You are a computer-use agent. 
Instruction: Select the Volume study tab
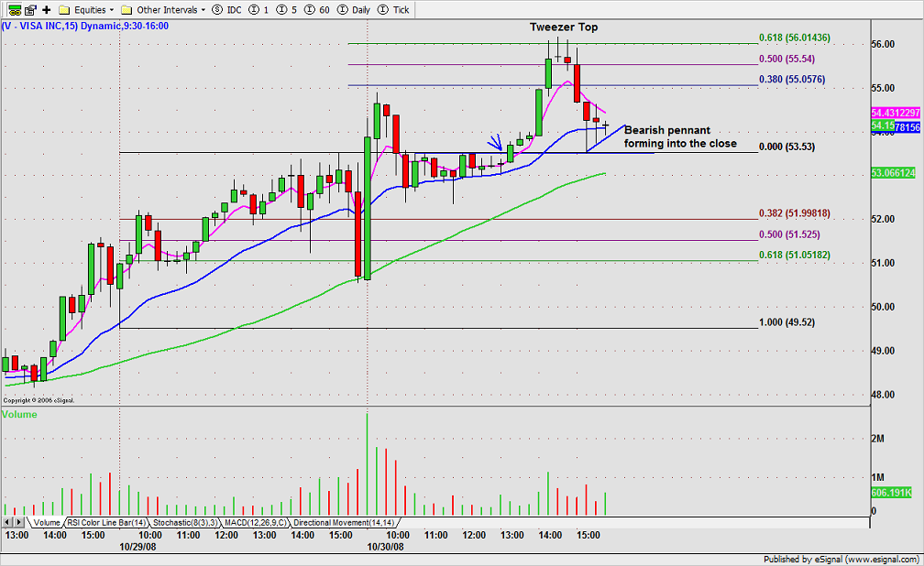46,522
